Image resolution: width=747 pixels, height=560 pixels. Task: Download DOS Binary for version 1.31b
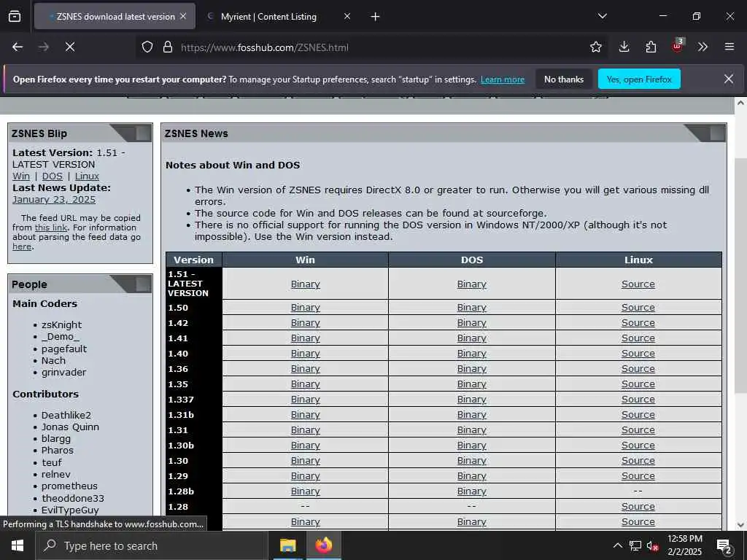coord(472,415)
